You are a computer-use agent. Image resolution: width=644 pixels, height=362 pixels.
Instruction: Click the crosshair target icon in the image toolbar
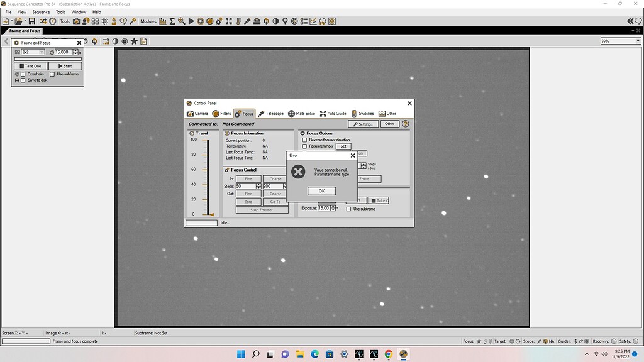[125, 41]
